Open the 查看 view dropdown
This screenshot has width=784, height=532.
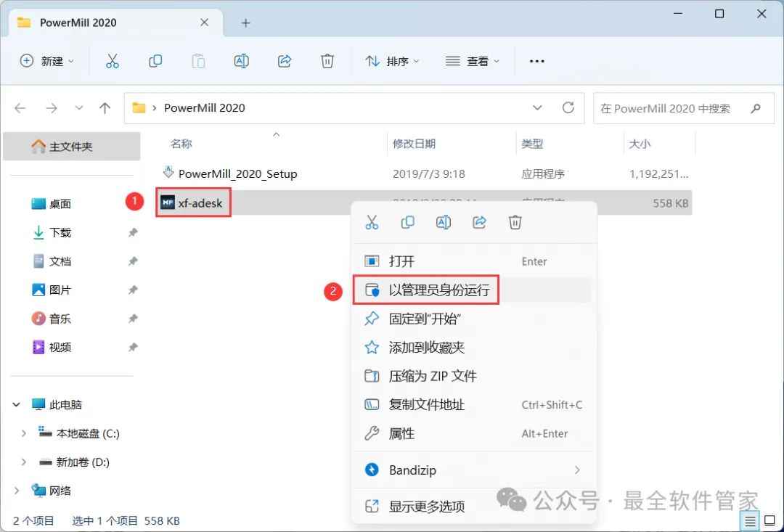473,61
